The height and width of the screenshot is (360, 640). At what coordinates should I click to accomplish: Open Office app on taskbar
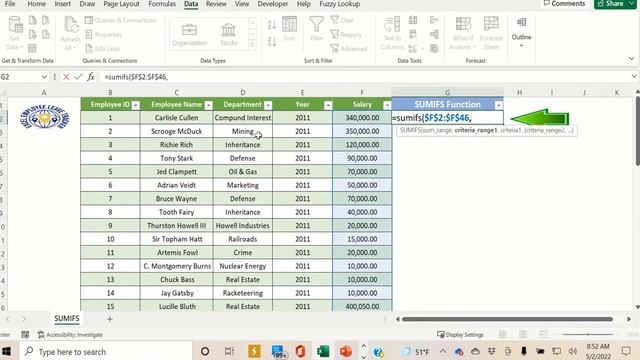pos(300,351)
